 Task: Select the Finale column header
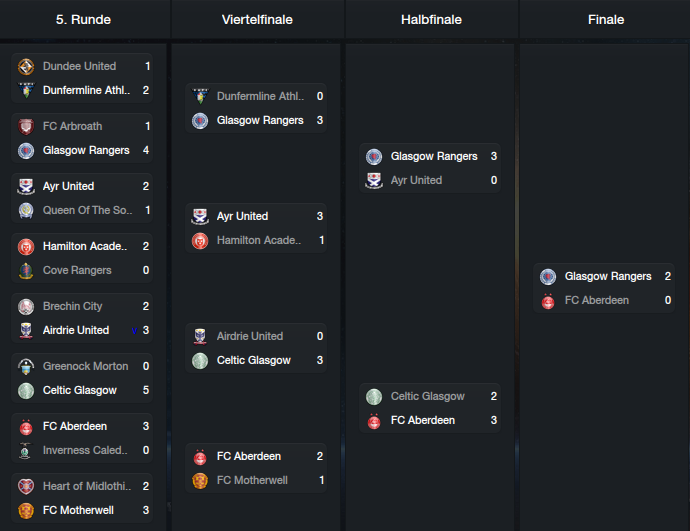[606, 19]
